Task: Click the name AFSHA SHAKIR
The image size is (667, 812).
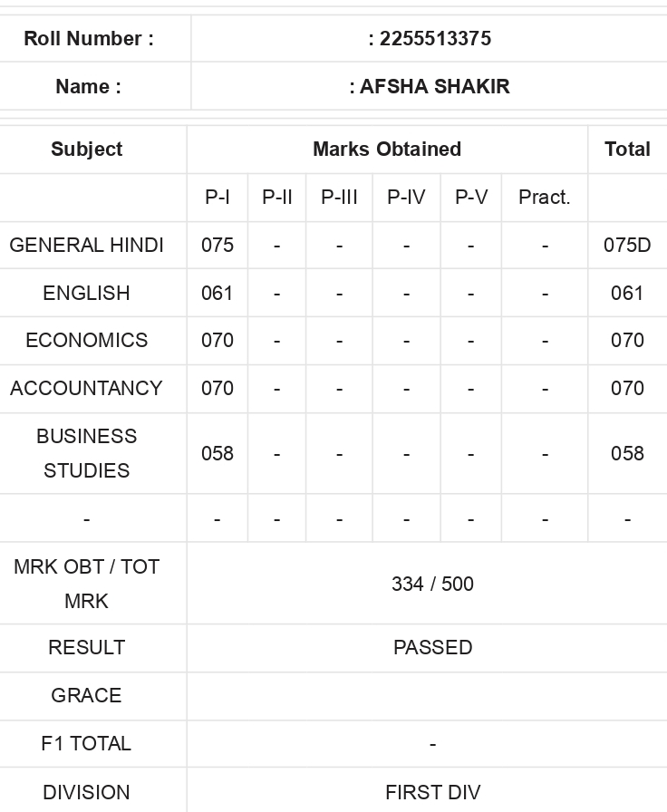Action: [434, 86]
